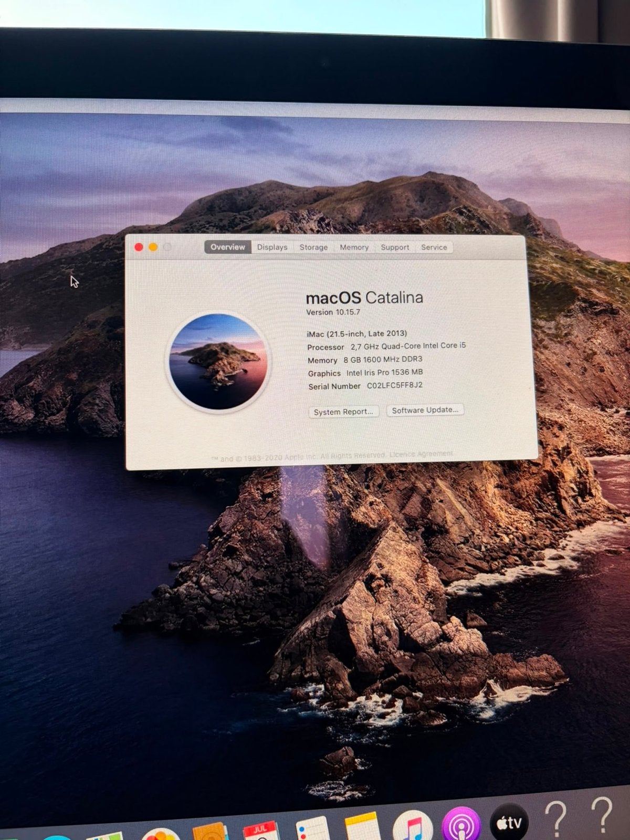Minimize the About This Mac window
Viewport: 630px width, 840px height.
click(x=153, y=247)
